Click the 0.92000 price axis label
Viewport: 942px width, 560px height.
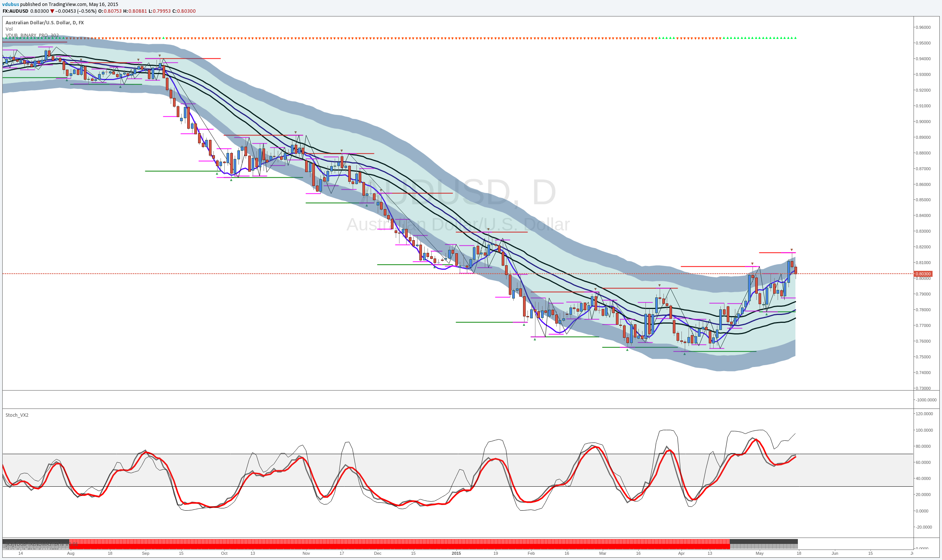point(923,90)
